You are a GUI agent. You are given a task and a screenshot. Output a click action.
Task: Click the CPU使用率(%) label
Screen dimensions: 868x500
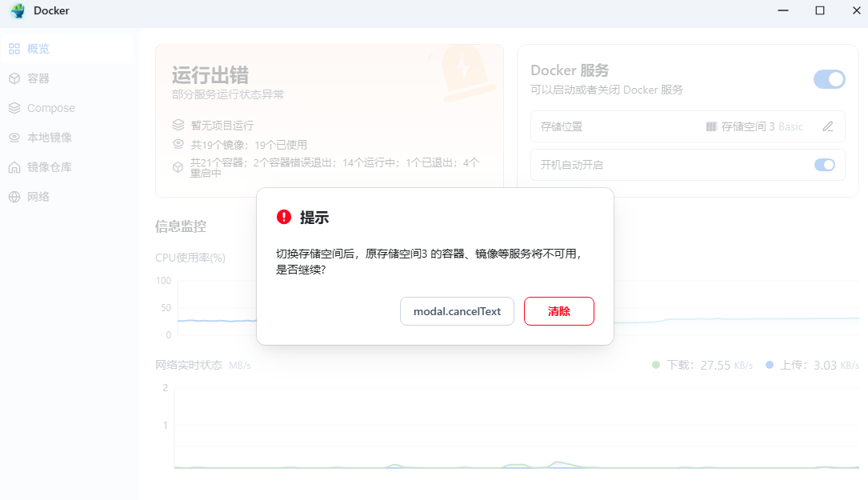point(190,258)
